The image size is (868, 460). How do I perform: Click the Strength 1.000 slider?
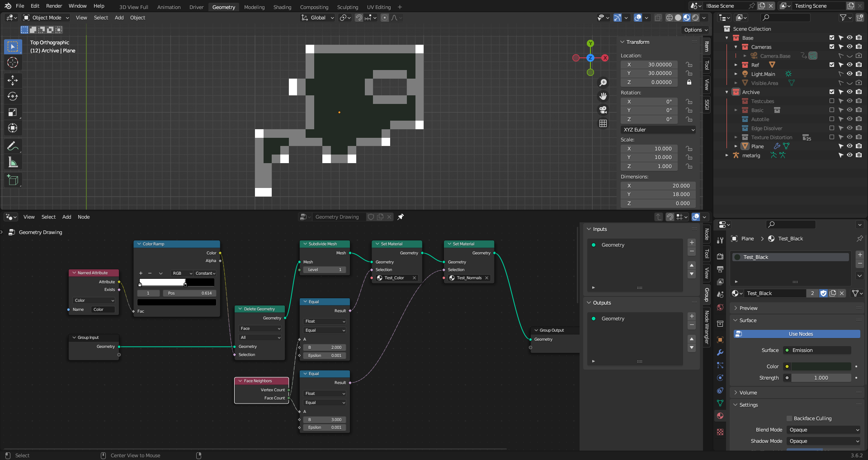(x=821, y=378)
